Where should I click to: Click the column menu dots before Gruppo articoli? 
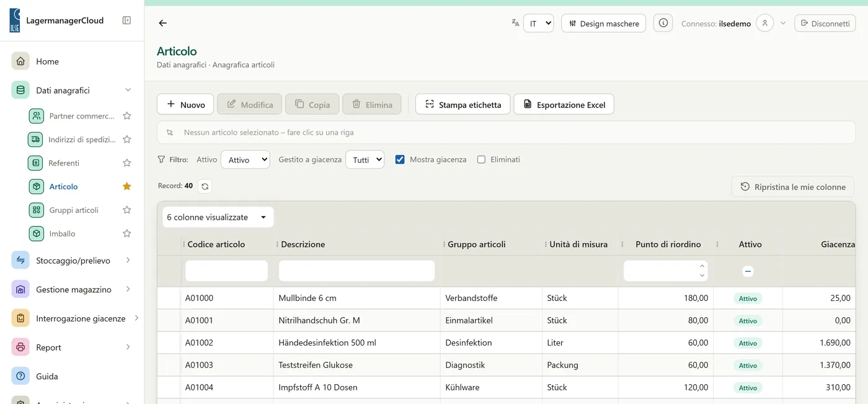444,245
